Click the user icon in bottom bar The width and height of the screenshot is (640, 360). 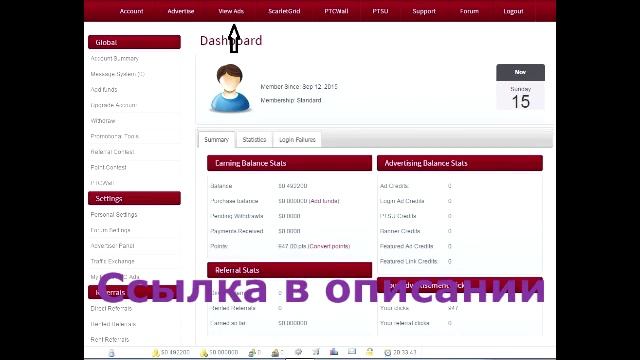[x=111, y=353]
